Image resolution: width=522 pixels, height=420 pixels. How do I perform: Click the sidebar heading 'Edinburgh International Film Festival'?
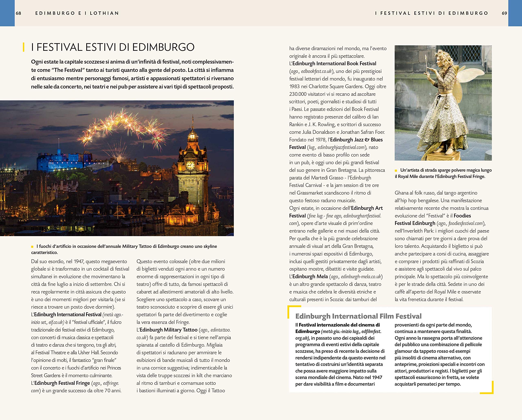coord(358,316)
